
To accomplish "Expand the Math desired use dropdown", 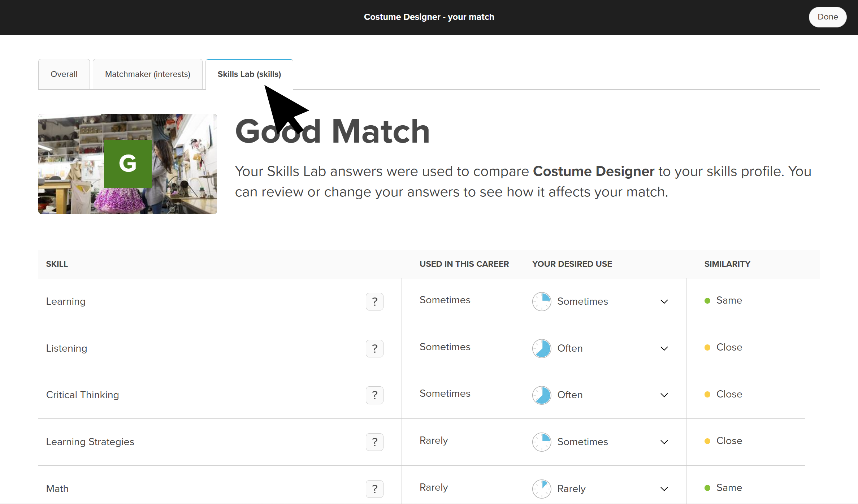I will pyautogui.click(x=664, y=489).
